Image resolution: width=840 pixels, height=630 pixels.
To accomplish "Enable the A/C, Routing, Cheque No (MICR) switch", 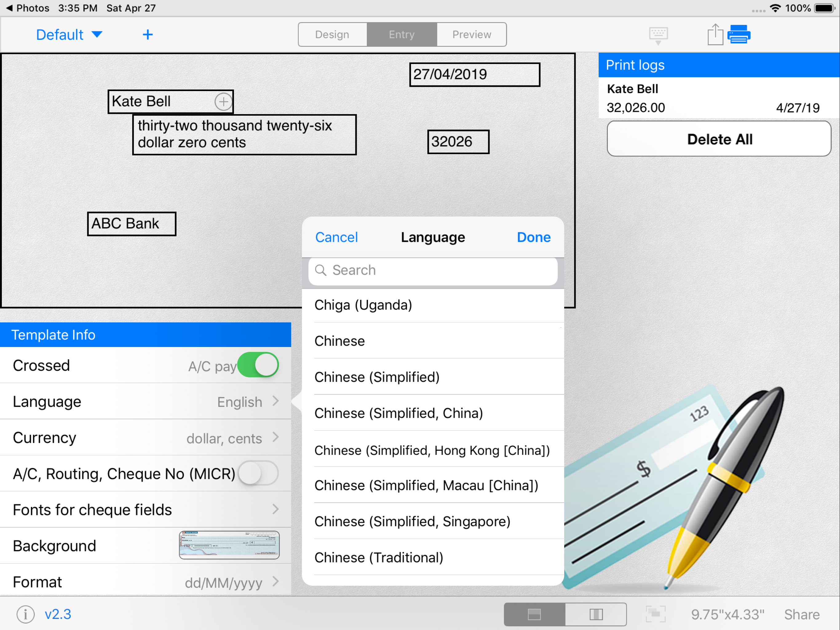I will tap(258, 473).
